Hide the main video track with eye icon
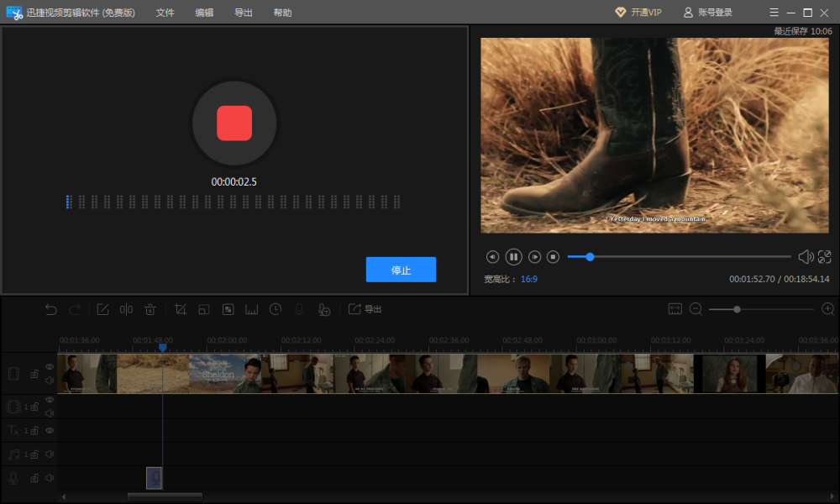The image size is (840, 504). [50, 367]
